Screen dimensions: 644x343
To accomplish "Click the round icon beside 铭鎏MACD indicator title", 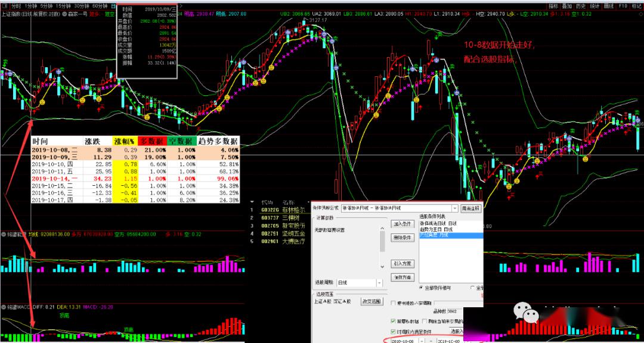I will pyautogui.click(x=4, y=307).
